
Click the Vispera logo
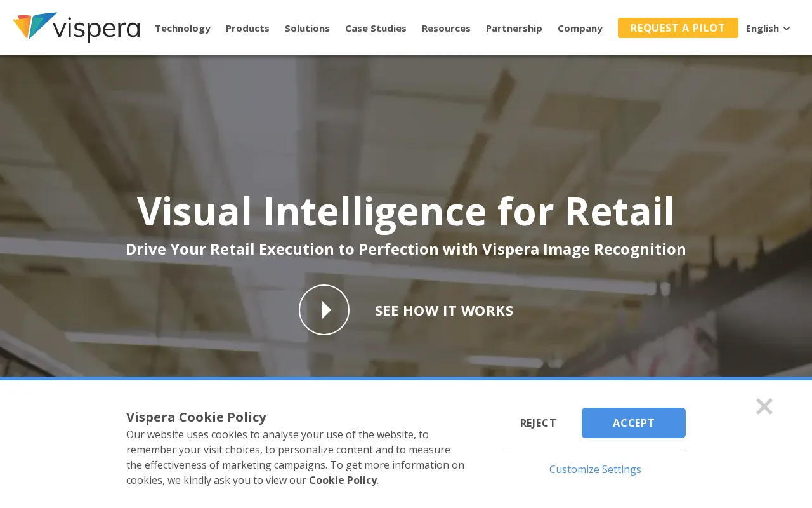76,27
